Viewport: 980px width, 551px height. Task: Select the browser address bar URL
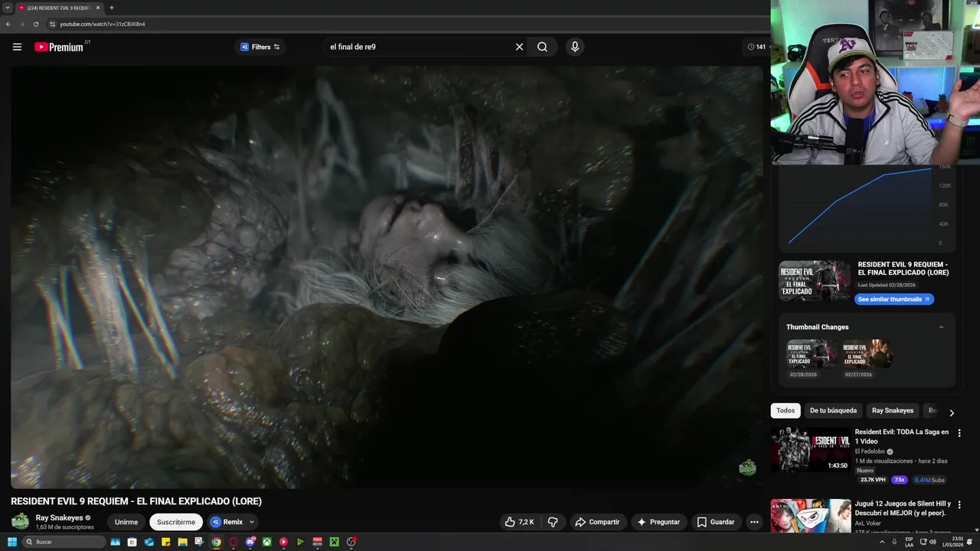pos(103,24)
